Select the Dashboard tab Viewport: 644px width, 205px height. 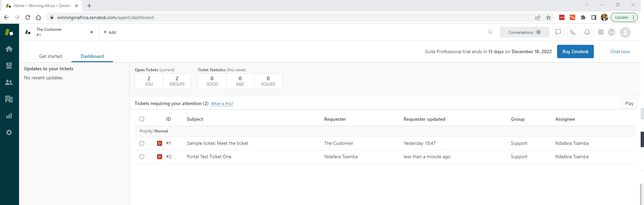pyautogui.click(x=92, y=56)
